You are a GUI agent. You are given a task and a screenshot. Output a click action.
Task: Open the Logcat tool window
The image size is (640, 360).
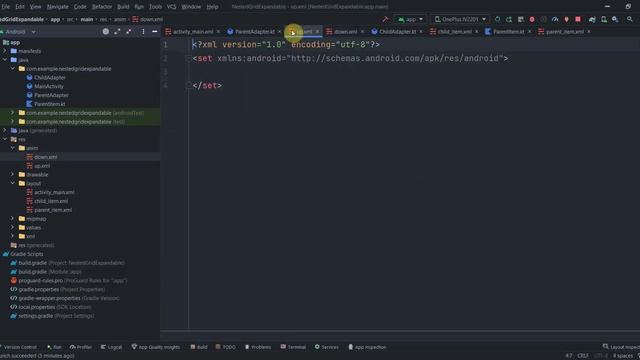pos(111,347)
